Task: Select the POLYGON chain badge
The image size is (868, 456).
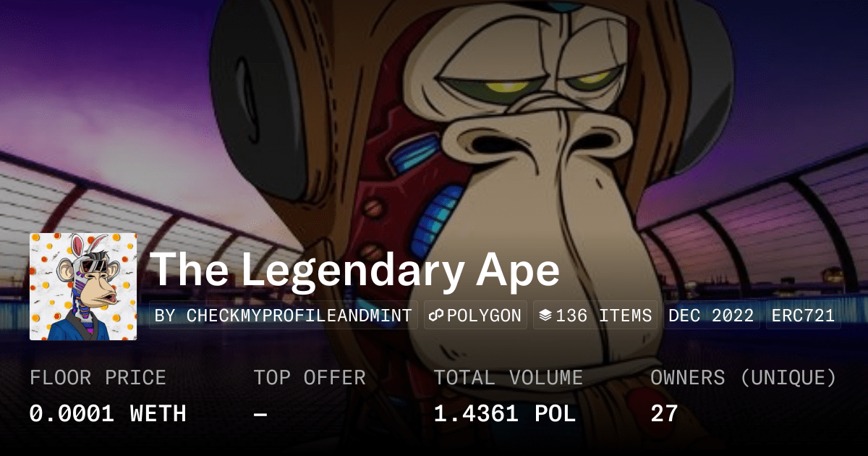Action: [475, 316]
